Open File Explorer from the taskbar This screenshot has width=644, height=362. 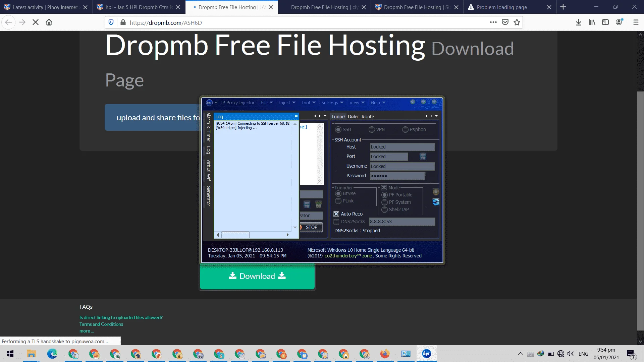pyautogui.click(x=31, y=354)
